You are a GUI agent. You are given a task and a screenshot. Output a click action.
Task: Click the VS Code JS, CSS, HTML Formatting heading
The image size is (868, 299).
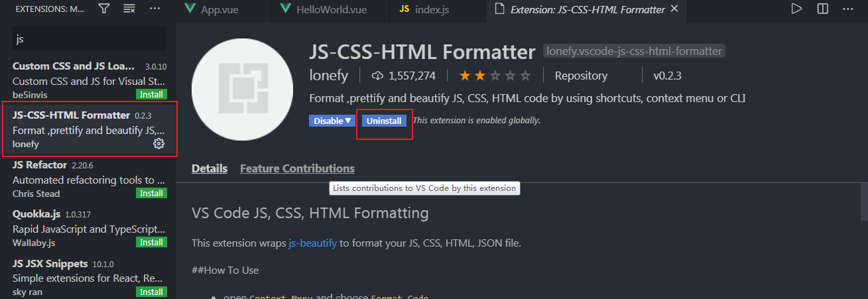pos(310,213)
